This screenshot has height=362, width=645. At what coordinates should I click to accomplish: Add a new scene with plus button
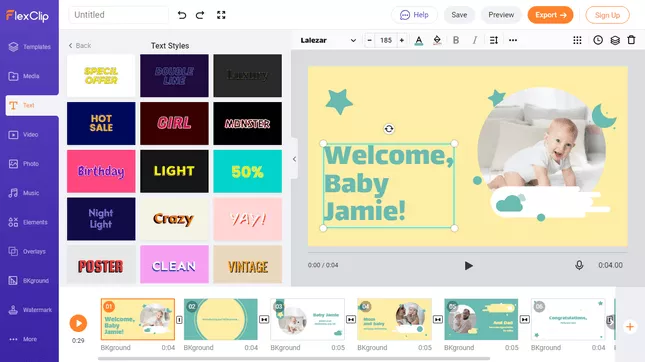pyautogui.click(x=630, y=327)
